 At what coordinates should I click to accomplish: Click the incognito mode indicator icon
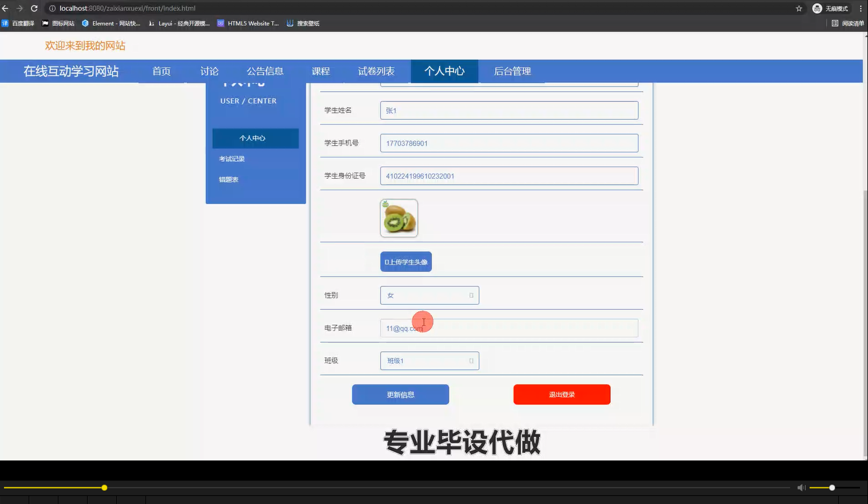[817, 8]
